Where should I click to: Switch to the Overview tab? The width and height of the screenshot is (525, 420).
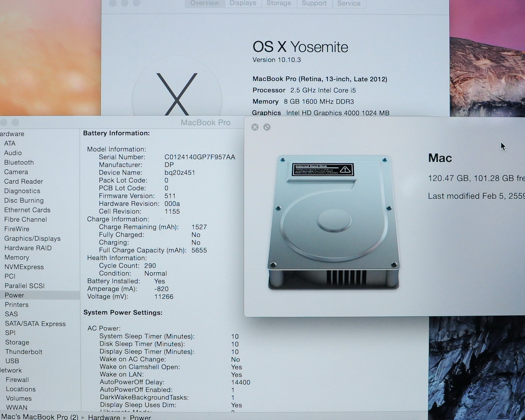(x=205, y=3)
